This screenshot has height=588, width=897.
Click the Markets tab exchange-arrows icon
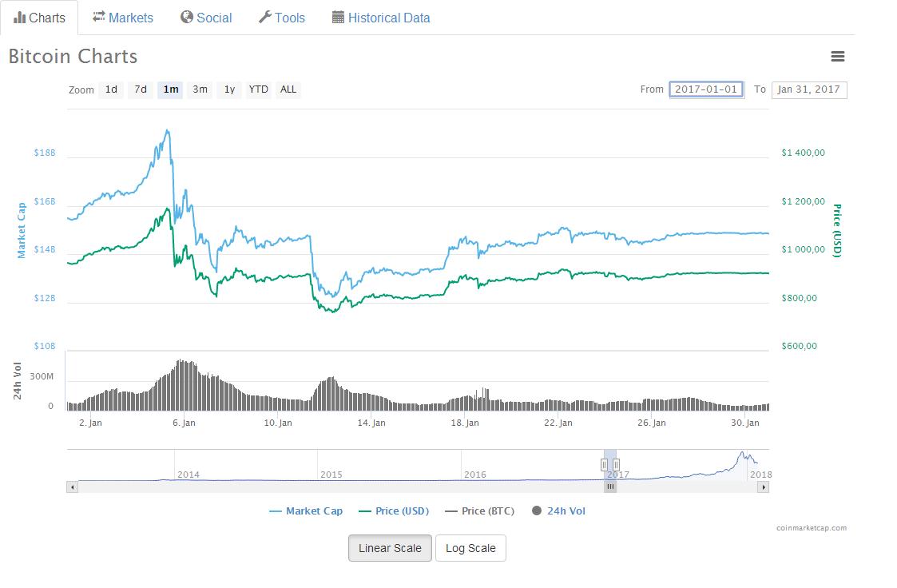pos(99,17)
